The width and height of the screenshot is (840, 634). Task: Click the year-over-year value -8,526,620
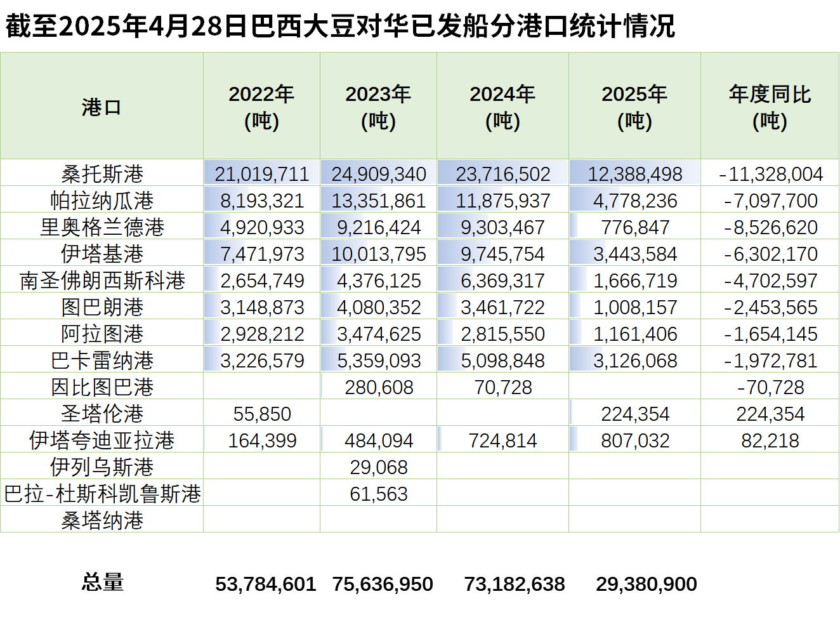click(x=770, y=227)
